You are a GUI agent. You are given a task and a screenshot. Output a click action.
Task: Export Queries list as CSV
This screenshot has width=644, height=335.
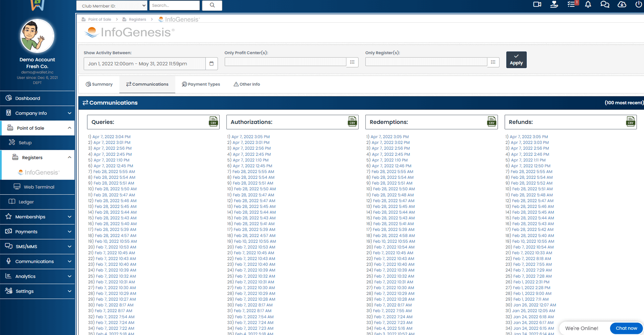[x=213, y=121]
